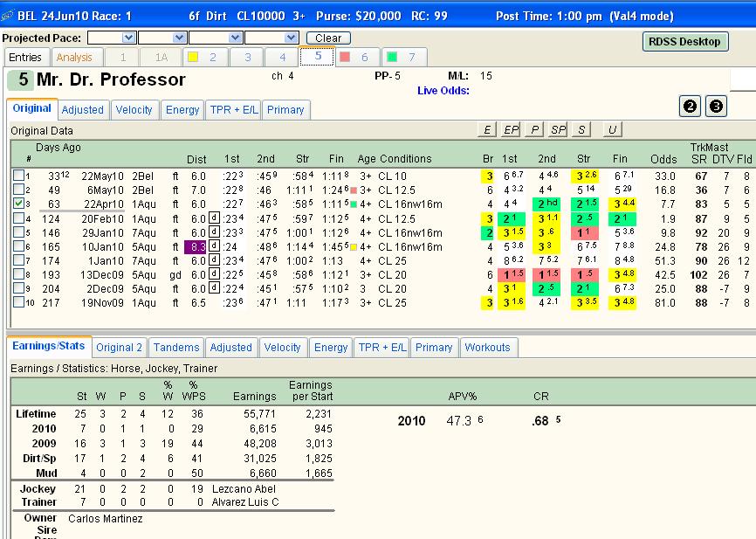The image size is (756, 539).
Task: Open the third Projected Pace dropdown
Action: [236, 38]
